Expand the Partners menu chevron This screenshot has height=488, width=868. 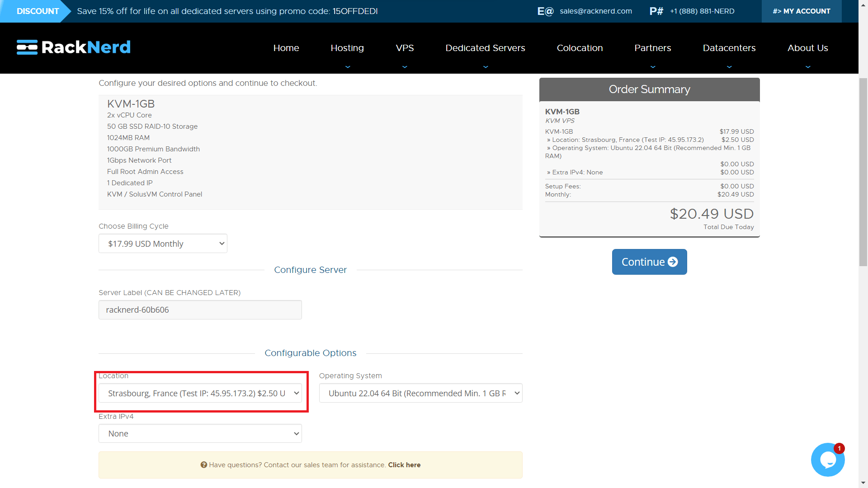coord(653,67)
